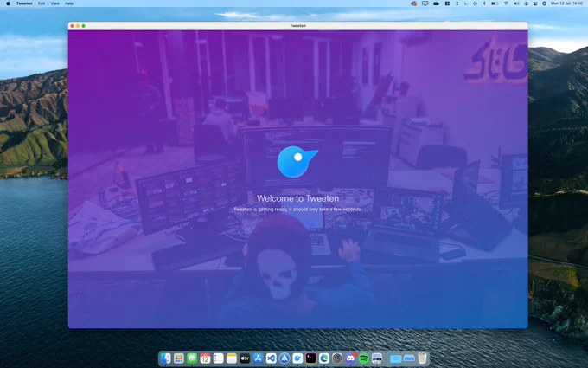Viewport: 588px width, 368px height.
Task: Open the View menu
Action: 55,3
